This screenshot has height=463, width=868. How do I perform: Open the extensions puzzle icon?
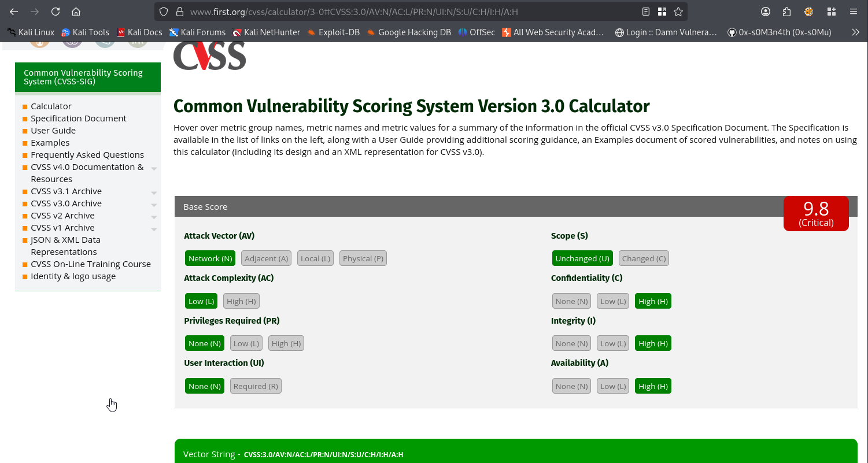pyautogui.click(x=786, y=12)
